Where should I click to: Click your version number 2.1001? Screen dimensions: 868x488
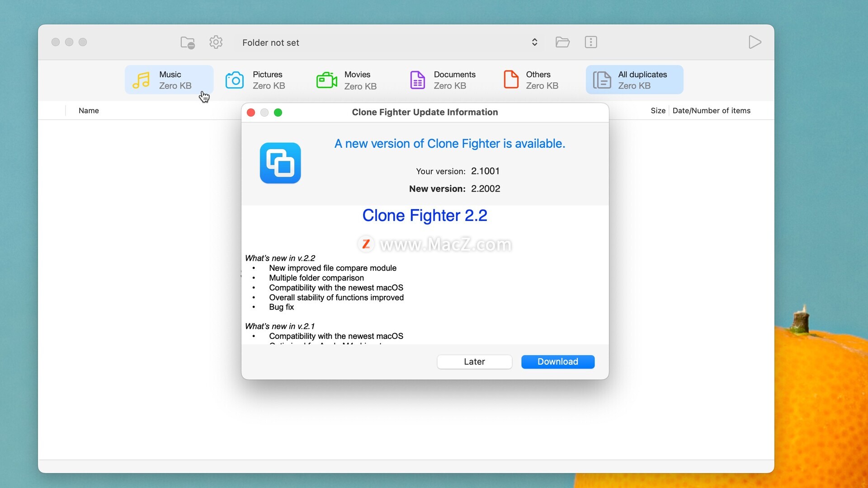[485, 171]
